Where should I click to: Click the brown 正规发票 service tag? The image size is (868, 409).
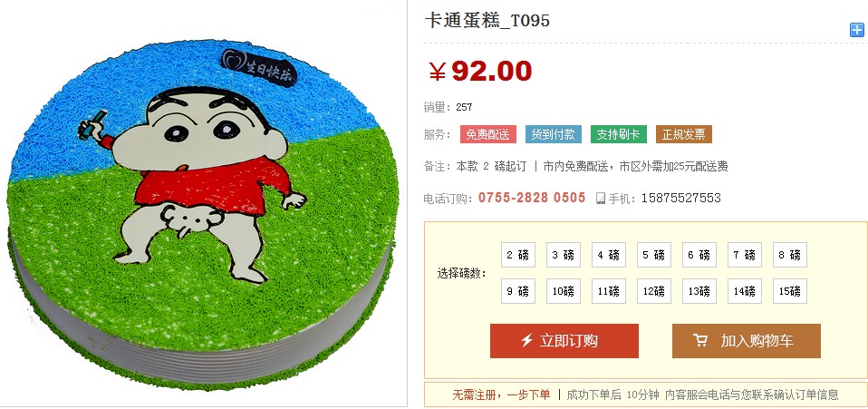pyautogui.click(x=684, y=134)
